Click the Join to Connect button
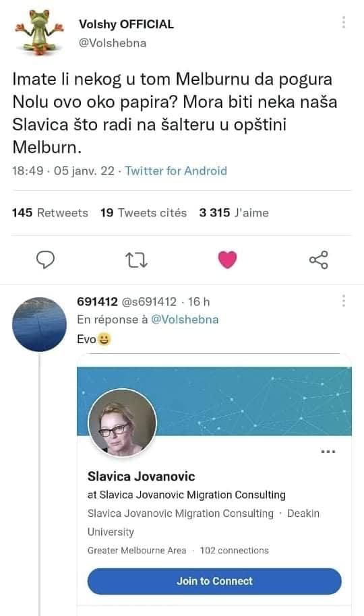Screen dimensions: 364x616 tap(214, 581)
